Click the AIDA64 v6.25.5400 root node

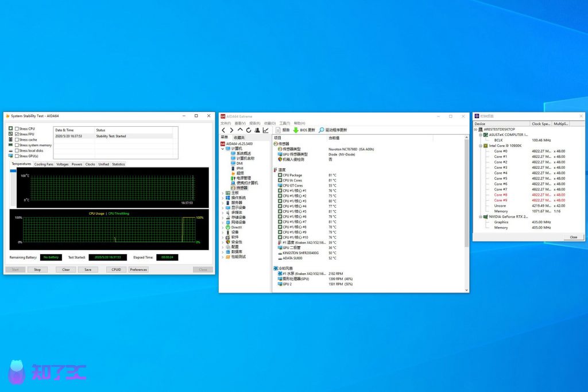pyautogui.click(x=237, y=143)
